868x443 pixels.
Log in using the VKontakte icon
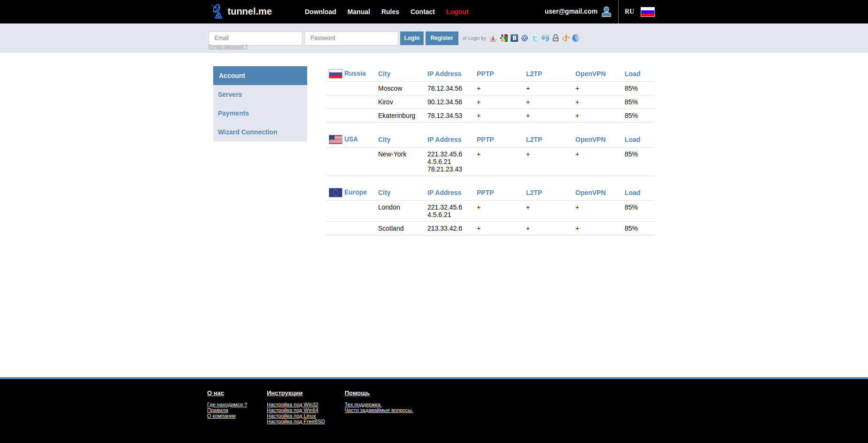coord(514,38)
